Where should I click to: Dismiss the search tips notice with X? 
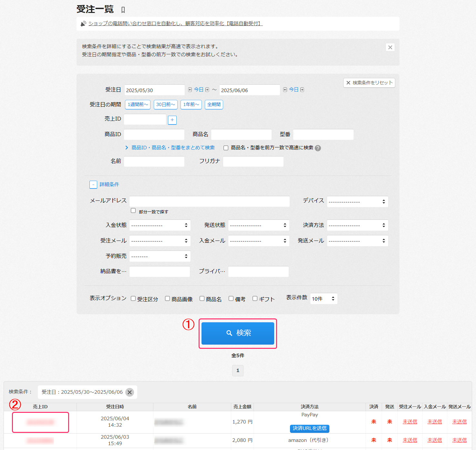click(390, 48)
